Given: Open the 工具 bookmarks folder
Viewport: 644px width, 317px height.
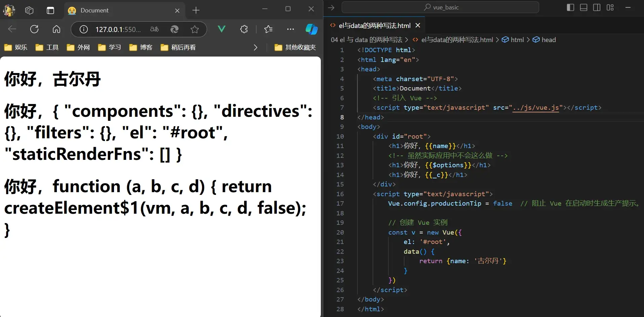Looking at the screenshot, I should click(x=47, y=47).
